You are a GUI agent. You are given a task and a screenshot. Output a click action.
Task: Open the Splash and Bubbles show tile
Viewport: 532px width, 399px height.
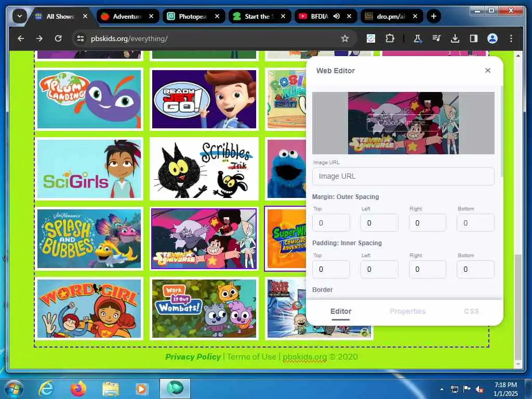pos(89,238)
